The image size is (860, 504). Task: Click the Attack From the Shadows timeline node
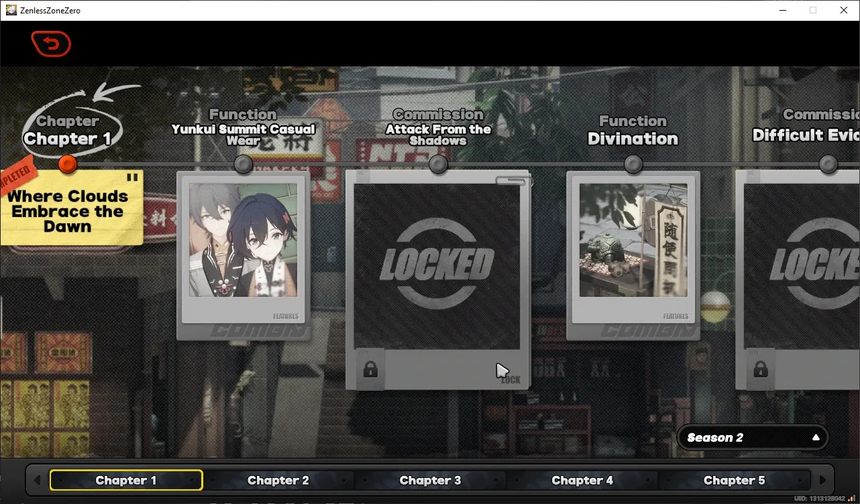tap(438, 164)
